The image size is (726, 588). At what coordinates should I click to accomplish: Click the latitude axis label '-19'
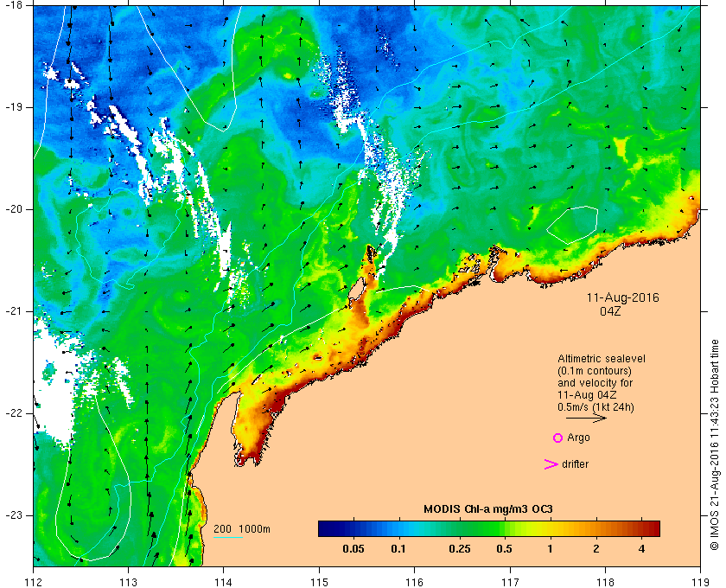[x=13, y=107]
